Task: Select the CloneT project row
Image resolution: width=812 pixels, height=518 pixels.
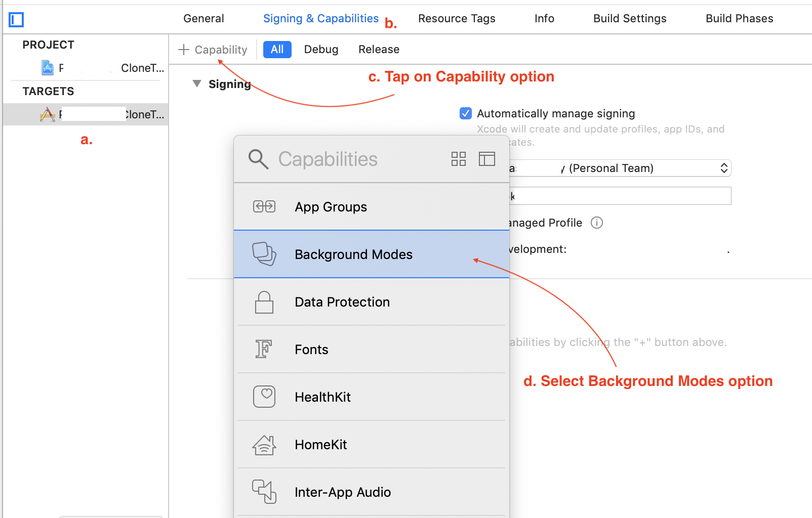Action: [x=86, y=68]
